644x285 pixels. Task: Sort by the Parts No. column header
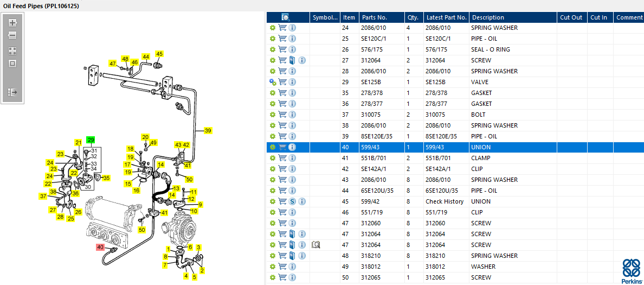click(x=373, y=17)
